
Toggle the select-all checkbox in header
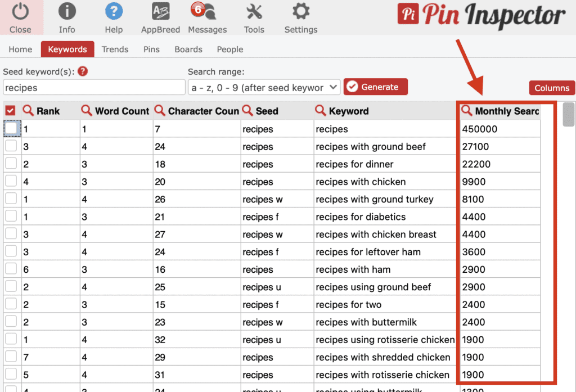click(x=10, y=111)
